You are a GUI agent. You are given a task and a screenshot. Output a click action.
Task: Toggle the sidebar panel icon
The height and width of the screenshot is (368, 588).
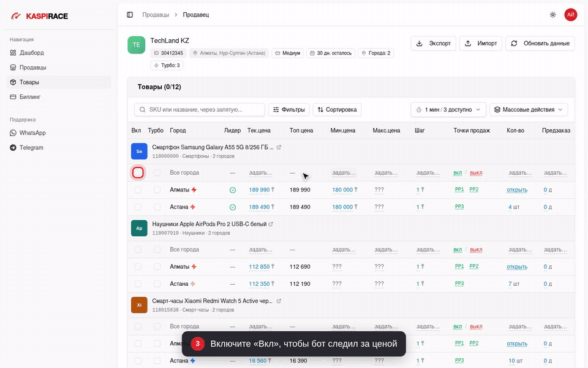pyautogui.click(x=130, y=15)
